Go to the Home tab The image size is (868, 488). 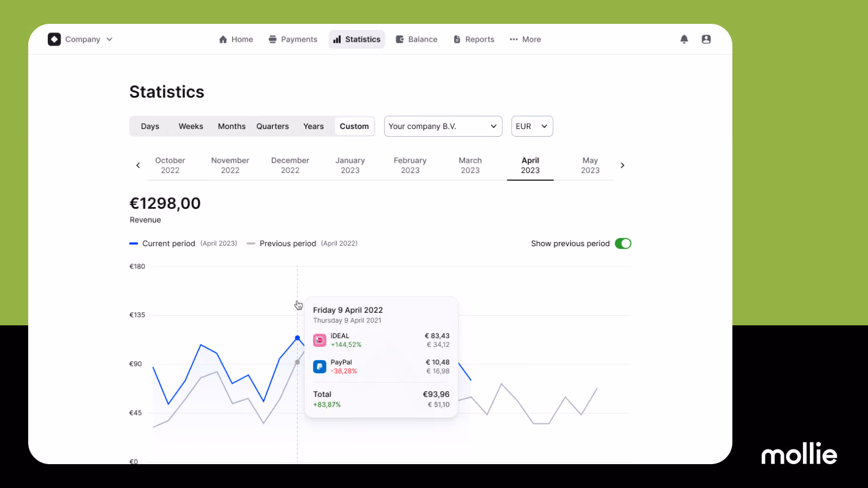(x=236, y=40)
